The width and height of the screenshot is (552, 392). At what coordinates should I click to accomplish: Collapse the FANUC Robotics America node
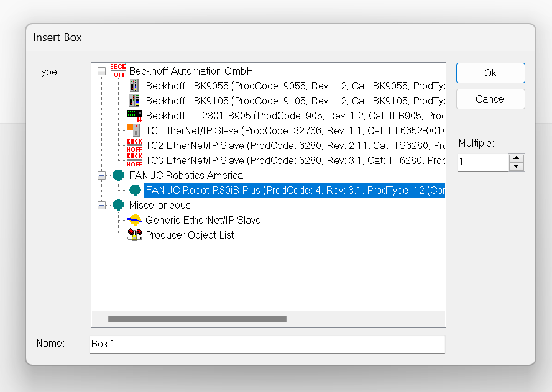[101, 175]
